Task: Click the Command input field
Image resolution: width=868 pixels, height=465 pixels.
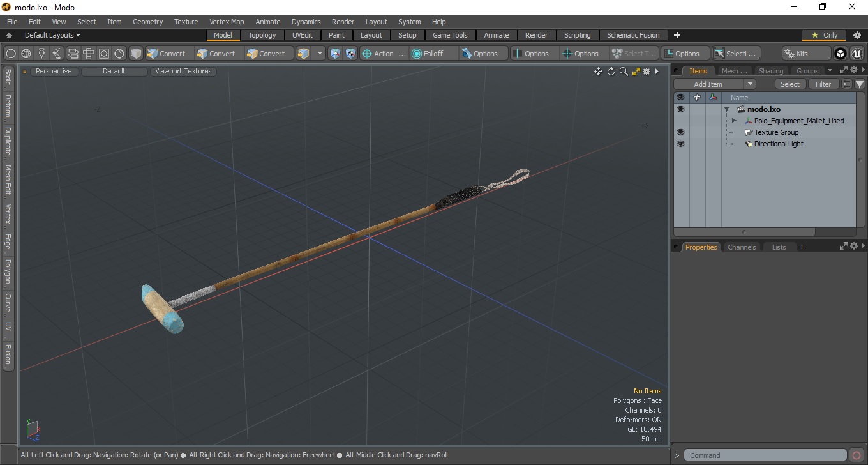Action: pos(765,455)
